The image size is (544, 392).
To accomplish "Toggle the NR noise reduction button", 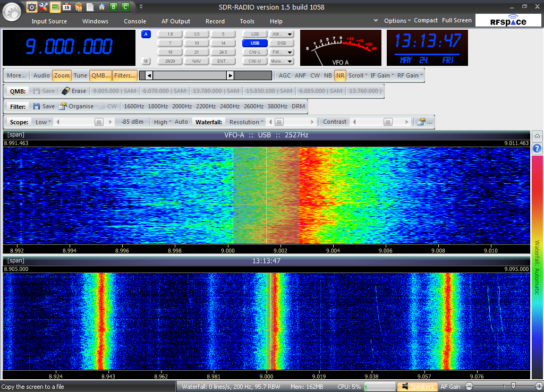I will coord(340,75).
